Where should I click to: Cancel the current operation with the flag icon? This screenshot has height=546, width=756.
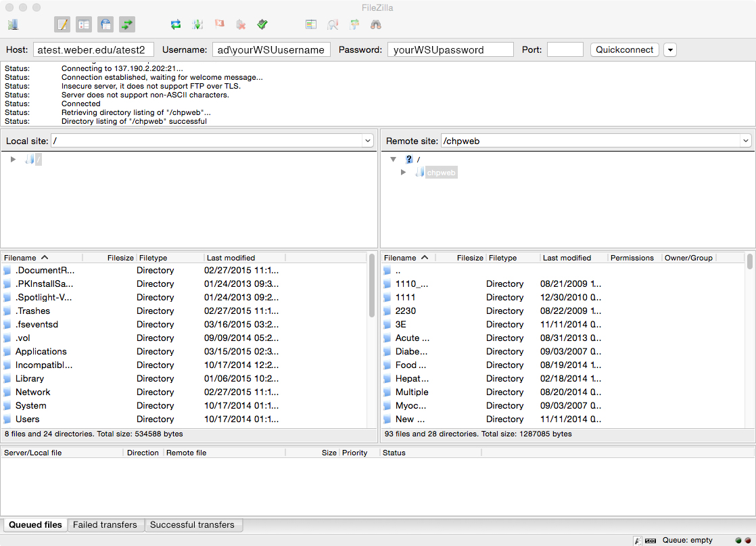point(219,25)
